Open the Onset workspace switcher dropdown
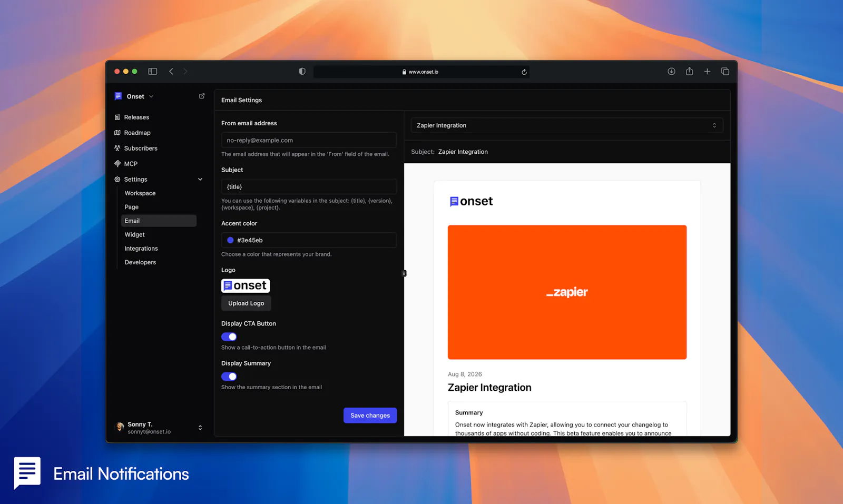This screenshot has height=504, width=843. click(x=140, y=96)
